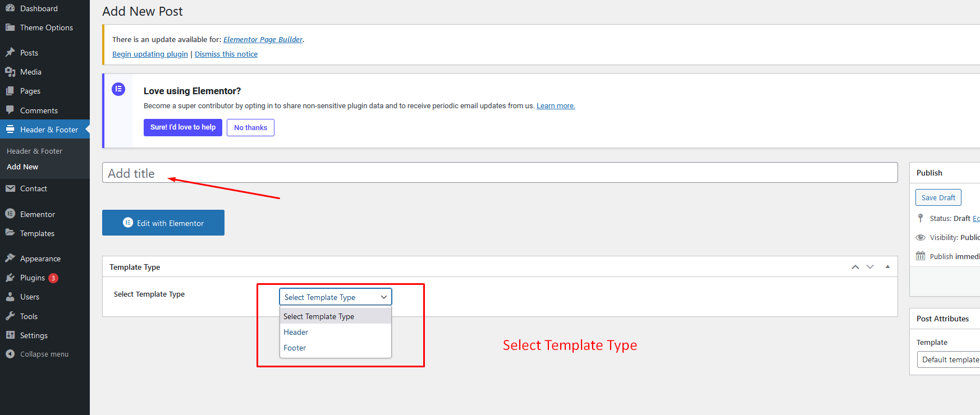Image resolution: width=980 pixels, height=415 pixels.
Task: Open Header & Footer submenu item
Action: [x=34, y=151]
